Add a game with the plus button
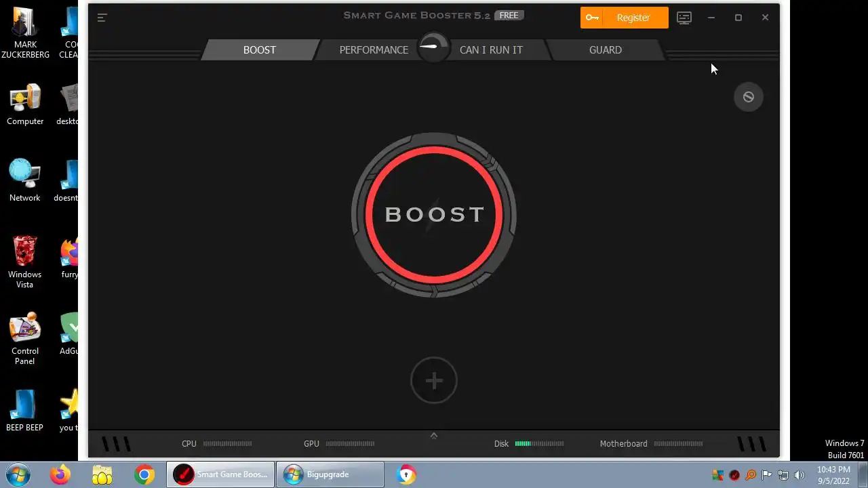 [x=434, y=380]
